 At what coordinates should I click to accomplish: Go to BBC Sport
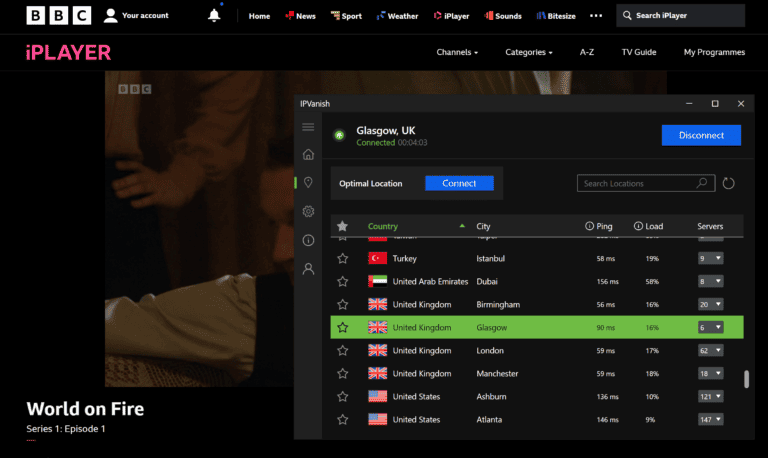[346, 16]
